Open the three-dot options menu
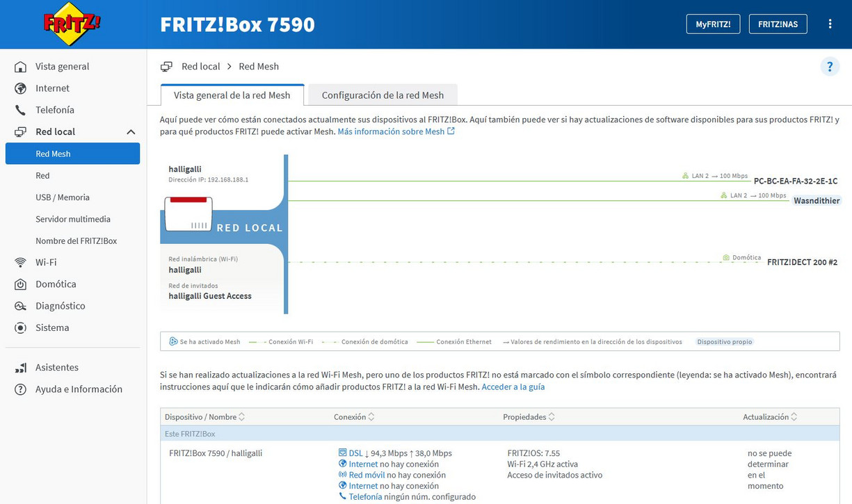Image resolution: width=852 pixels, height=504 pixels. click(x=830, y=24)
